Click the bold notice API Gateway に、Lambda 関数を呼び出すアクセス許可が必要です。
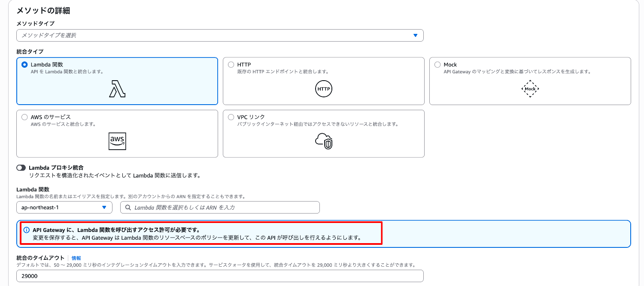 coord(116,230)
